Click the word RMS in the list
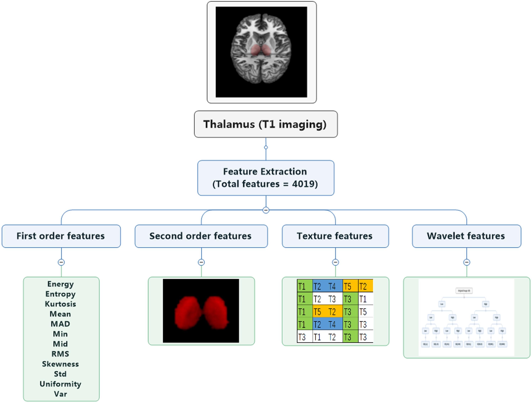 60,354
